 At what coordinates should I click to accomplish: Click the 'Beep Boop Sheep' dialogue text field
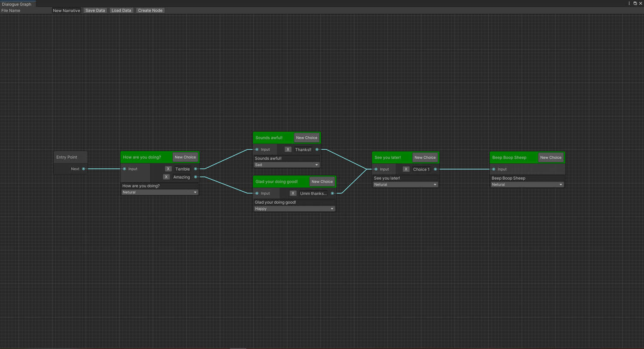527,178
